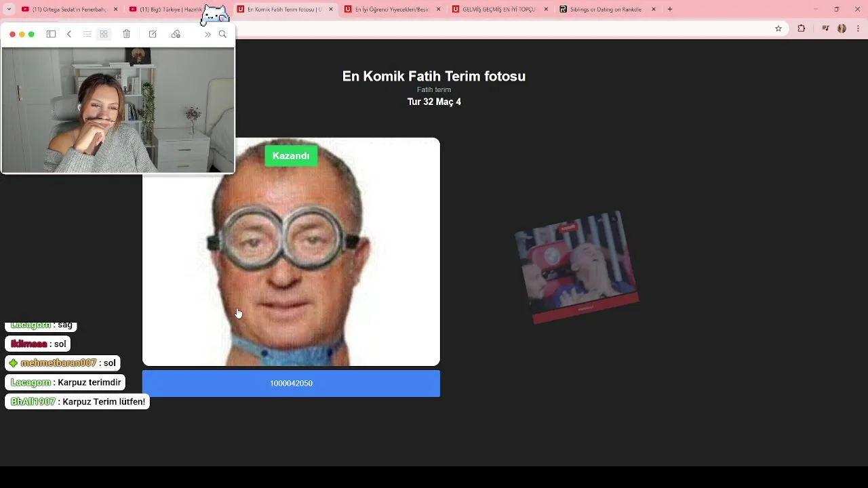This screenshot has width=868, height=488.
Task: Bookmark this page with the star icon
Action: click(x=778, y=28)
